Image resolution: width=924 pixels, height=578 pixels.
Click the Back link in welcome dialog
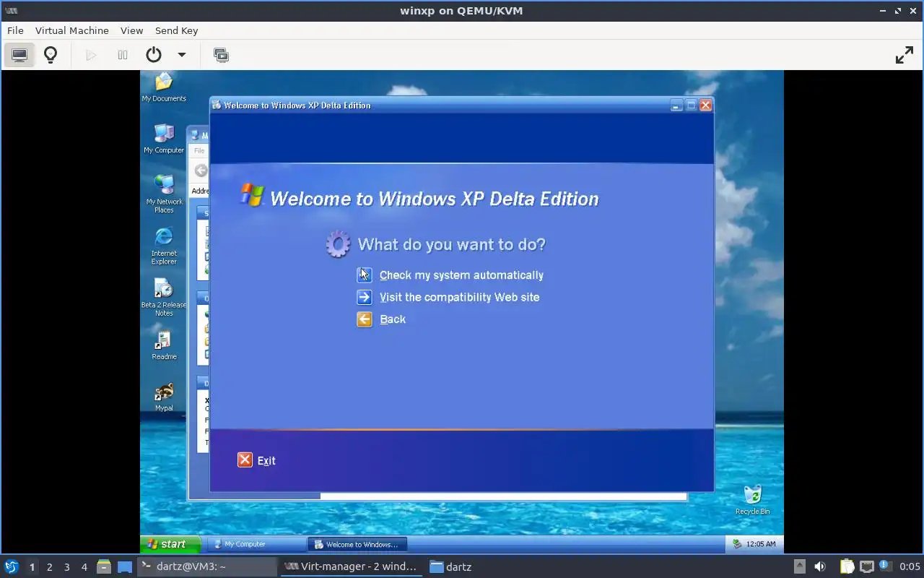point(393,319)
